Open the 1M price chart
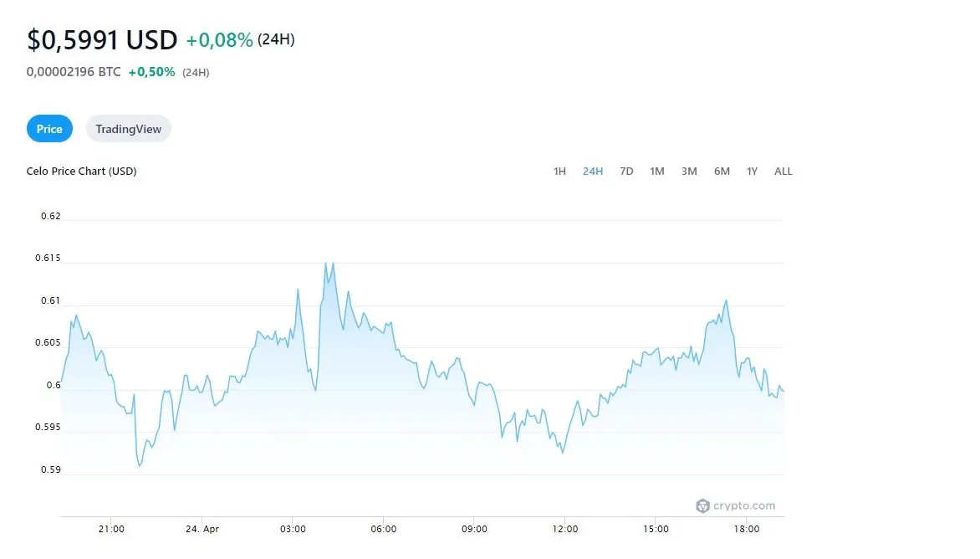 (656, 171)
